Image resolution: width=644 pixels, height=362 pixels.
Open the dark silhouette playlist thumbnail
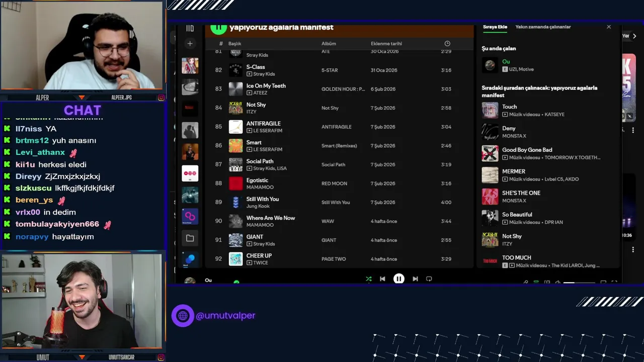click(190, 130)
